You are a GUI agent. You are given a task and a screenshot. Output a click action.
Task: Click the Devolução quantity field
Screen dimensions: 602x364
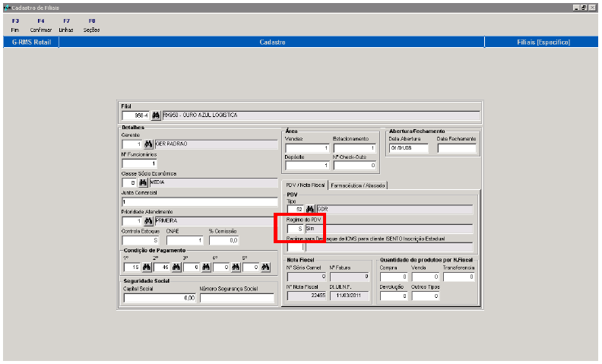[x=394, y=296]
